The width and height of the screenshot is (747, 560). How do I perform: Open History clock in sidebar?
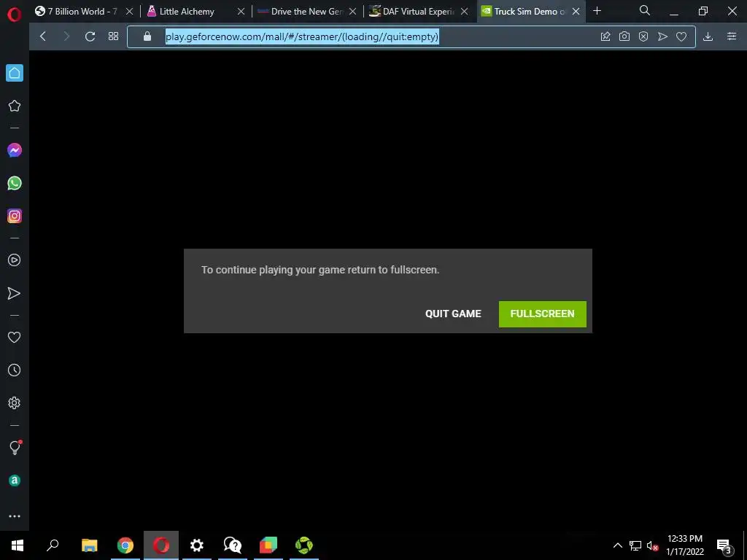[x=15, y=370]
